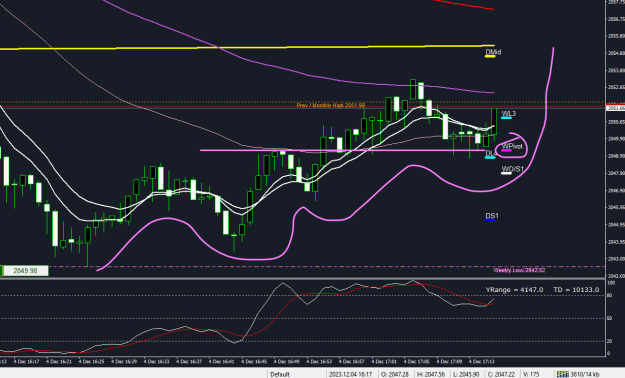625x378 pixels.
Task: Click the Weekly Low 2042.52 label
Action: click(x=519, y=270)
